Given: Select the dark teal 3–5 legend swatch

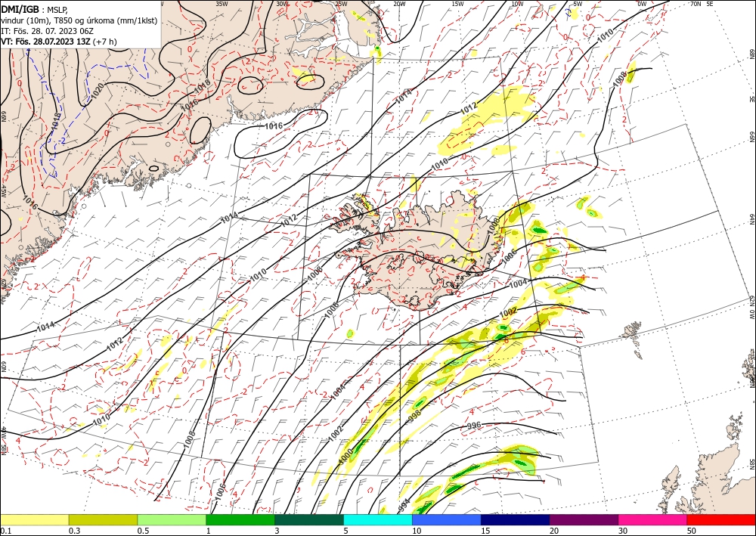Looking at the screenshot, I should pyautogui.click(x=309, y=519).
